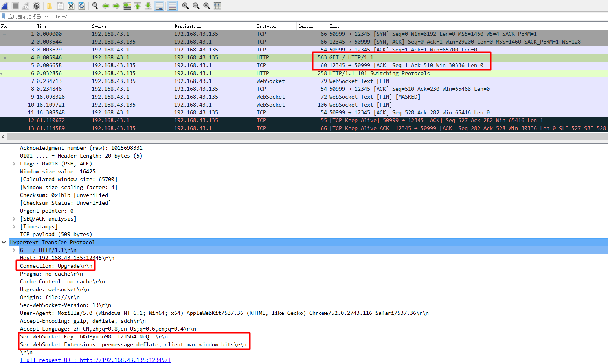Image resolution: width=608 pixels, height=364 pixels.
Task: Toggle auto scroll during live capture
Action: (160, 6)
